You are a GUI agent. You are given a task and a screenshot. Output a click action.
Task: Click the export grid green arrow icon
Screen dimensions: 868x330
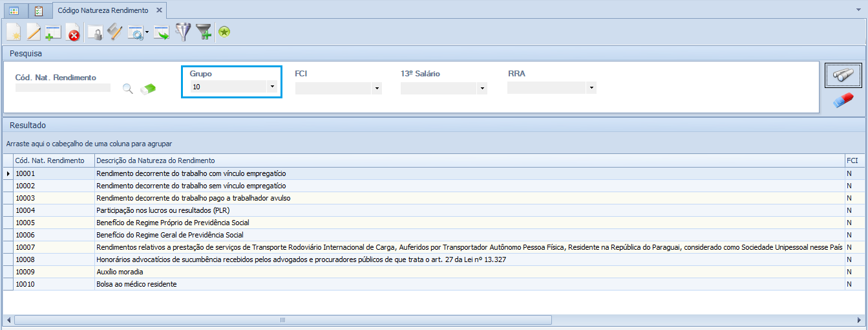coord(161,32)
